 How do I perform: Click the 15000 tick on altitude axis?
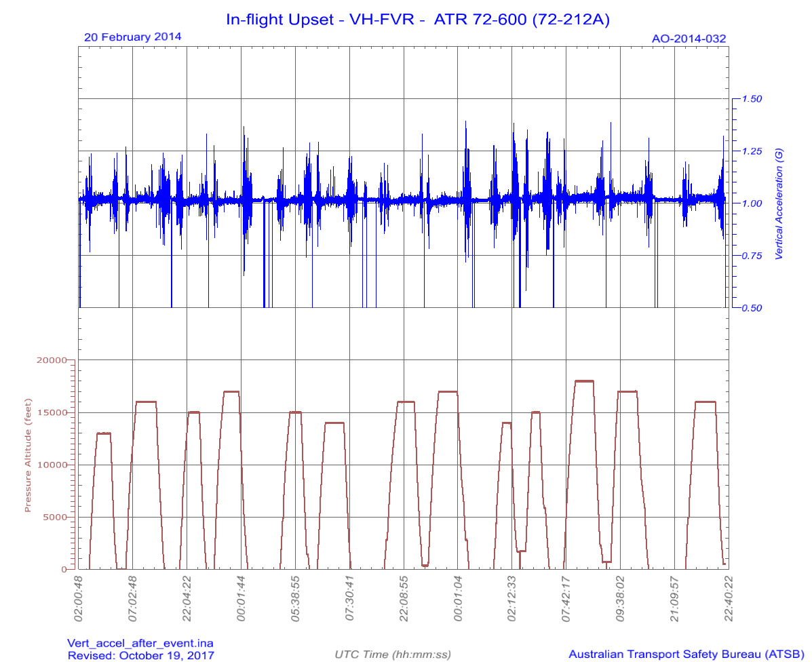tap(52, 412)
